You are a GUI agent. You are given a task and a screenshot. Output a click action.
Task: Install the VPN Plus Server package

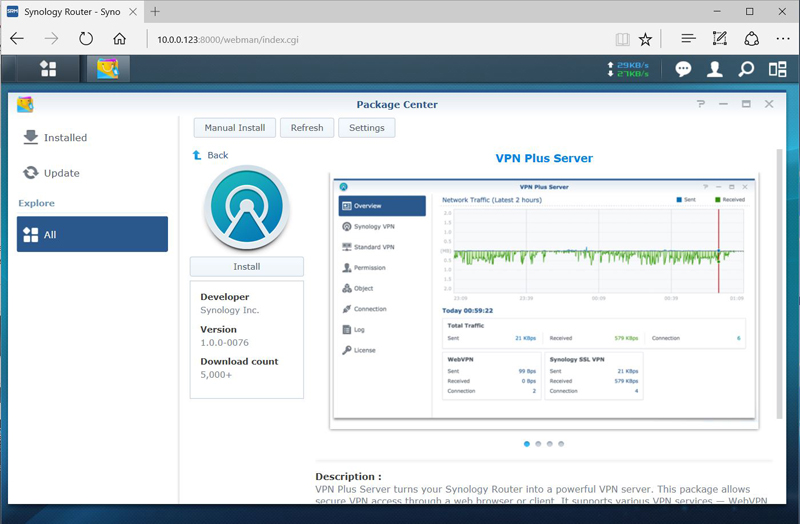[246, 266]
